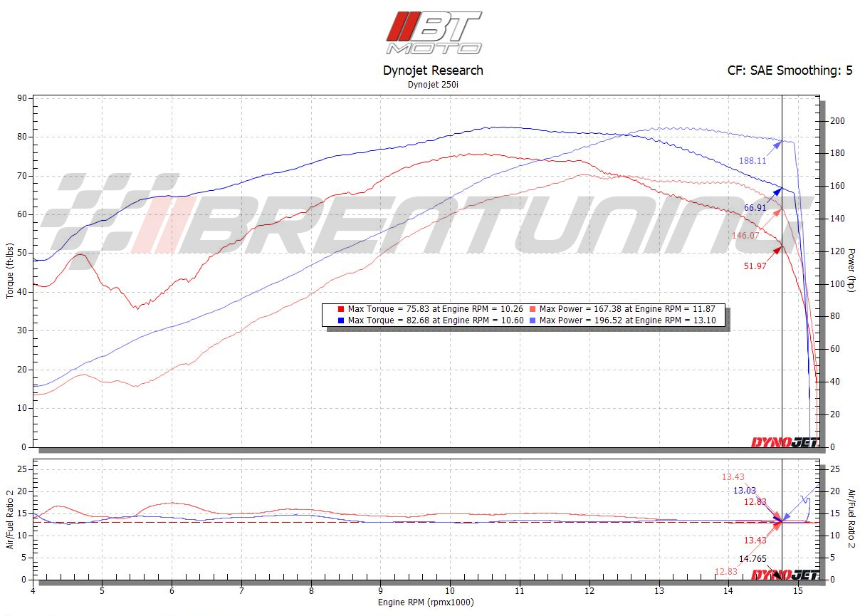The image size is (865, 616).
Task: Click the Torque (ft-lbs) axis label
Action: [x=10, y=271]
